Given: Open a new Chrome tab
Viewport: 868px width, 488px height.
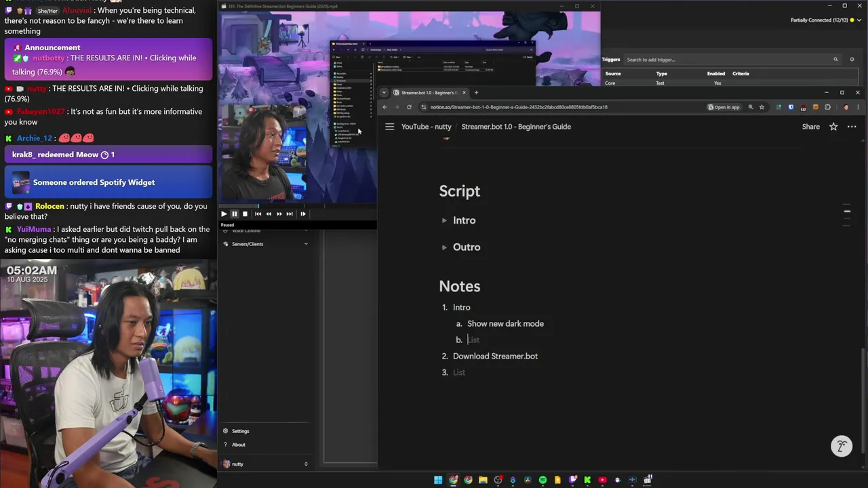Looking at the screenshot, I should (x=476, y=93).
